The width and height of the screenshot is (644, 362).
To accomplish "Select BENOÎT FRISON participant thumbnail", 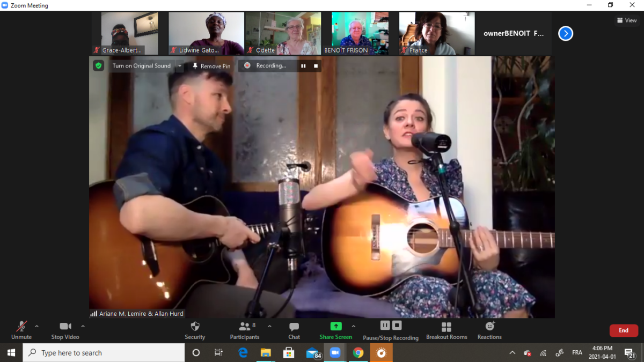I will tap(360, 33).
